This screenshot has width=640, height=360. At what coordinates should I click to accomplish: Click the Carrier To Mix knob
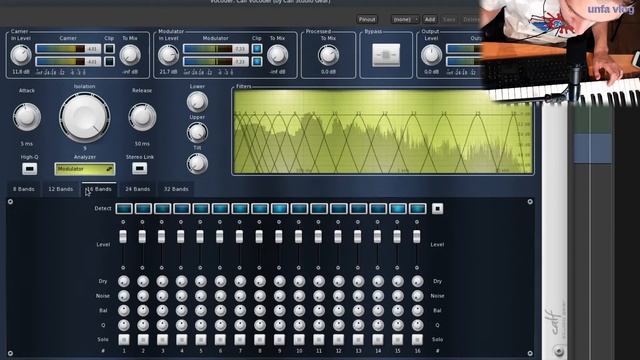point(130,55)
